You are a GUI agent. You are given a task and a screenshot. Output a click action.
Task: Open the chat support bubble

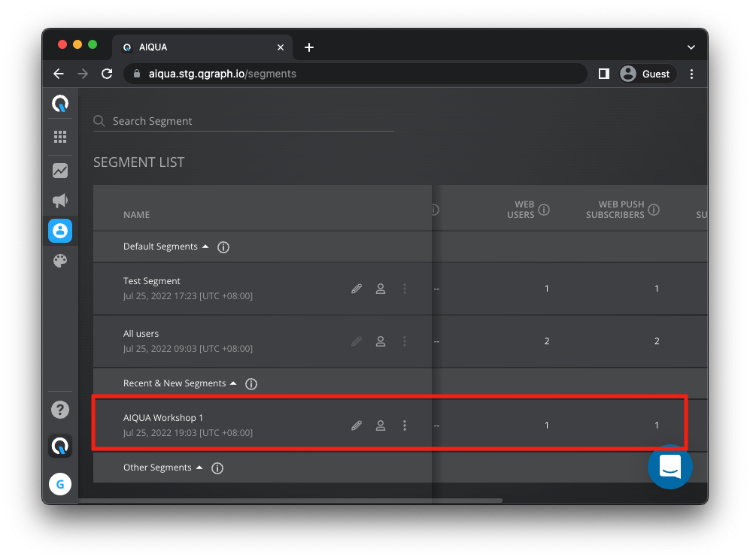click(670, 467)
